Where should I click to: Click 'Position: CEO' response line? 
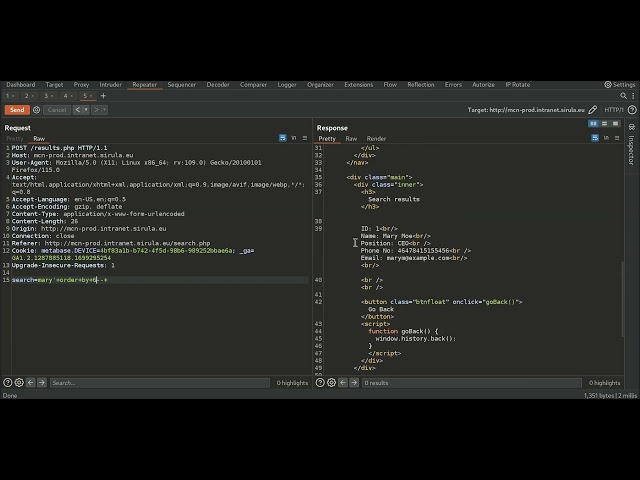tap(396, 243)
